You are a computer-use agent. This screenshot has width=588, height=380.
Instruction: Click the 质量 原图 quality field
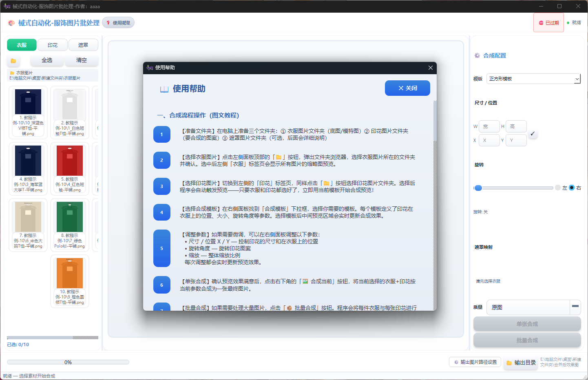click(x=528, y=307)
